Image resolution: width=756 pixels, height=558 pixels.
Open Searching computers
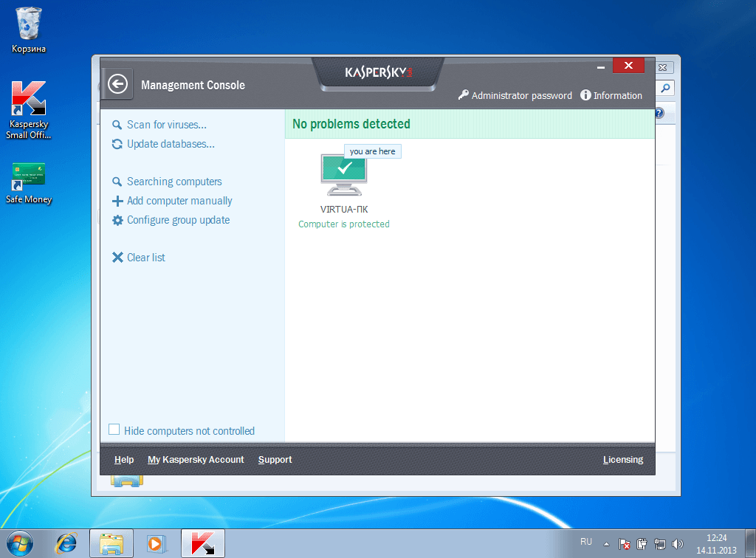tap(174, 182)
